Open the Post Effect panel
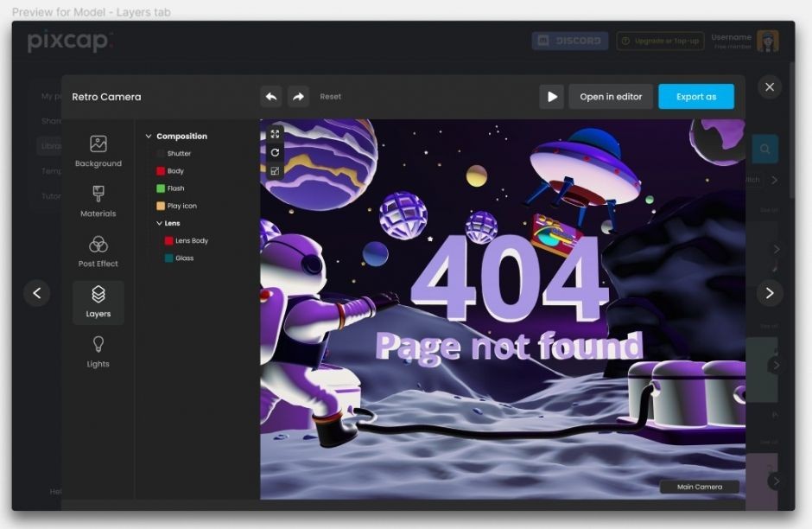Screen dimensions: 812x529 click(x=98, y=252)
